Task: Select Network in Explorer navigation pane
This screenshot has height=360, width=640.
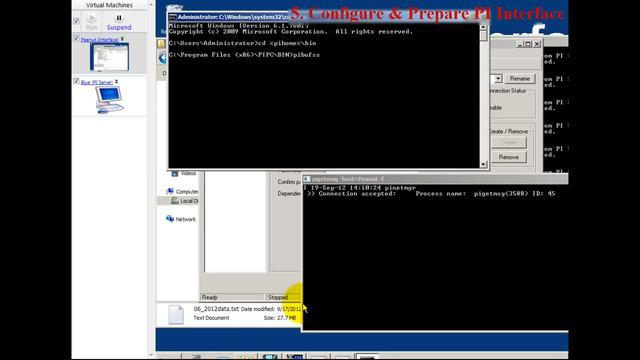Action: [x=185, y=219]
